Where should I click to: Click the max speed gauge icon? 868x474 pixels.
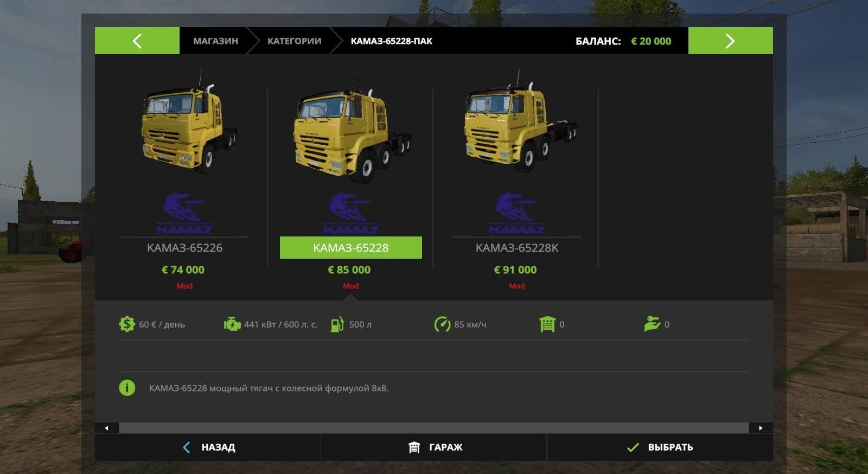pos(442,324)
